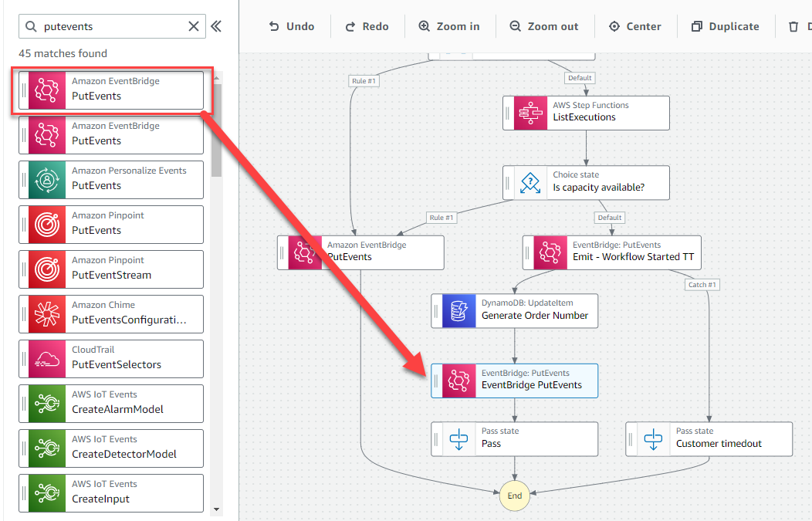
Task: Click the actions list scrollbar thumb
Action: coord(216,130)
